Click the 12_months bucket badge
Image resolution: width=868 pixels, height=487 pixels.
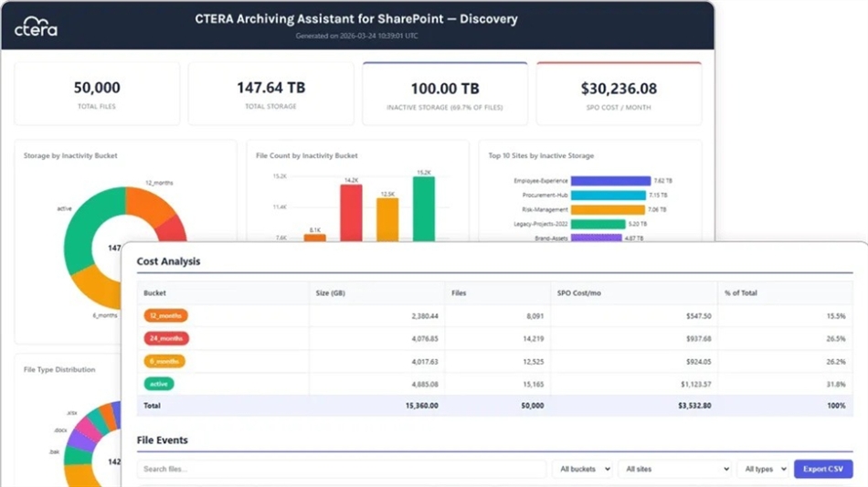point(165,315)
